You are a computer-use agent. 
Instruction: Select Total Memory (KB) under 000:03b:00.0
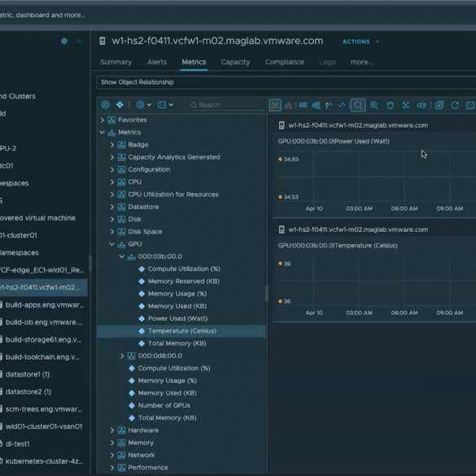tap(177, 343)
